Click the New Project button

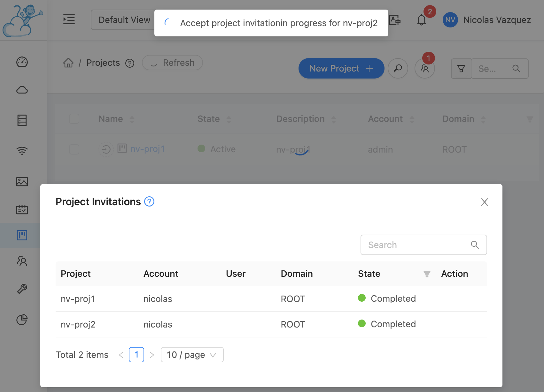click(341, 68)
